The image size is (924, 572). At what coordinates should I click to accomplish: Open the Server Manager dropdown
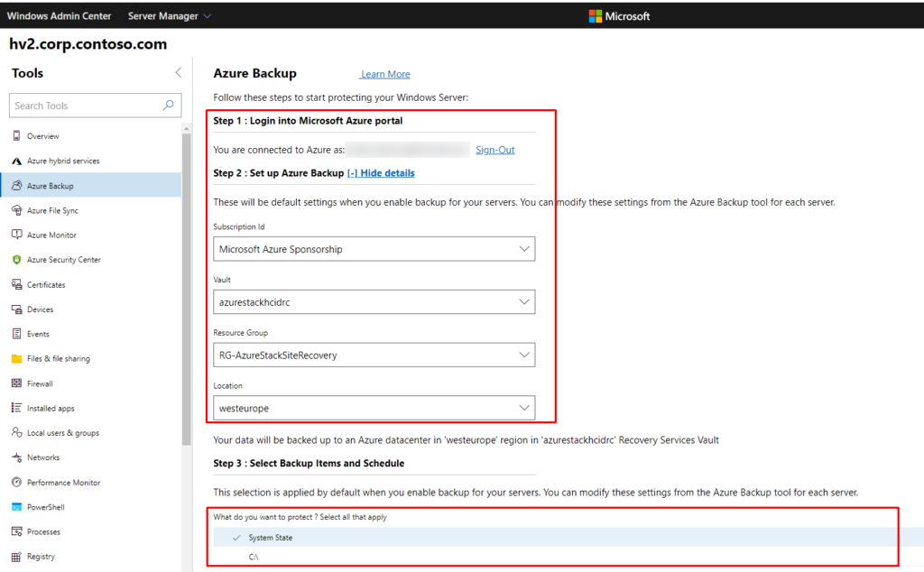[169, 16]
